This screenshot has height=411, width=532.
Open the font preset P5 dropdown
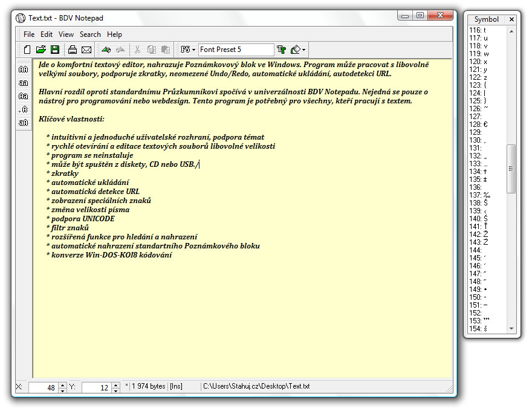point(187,50)
